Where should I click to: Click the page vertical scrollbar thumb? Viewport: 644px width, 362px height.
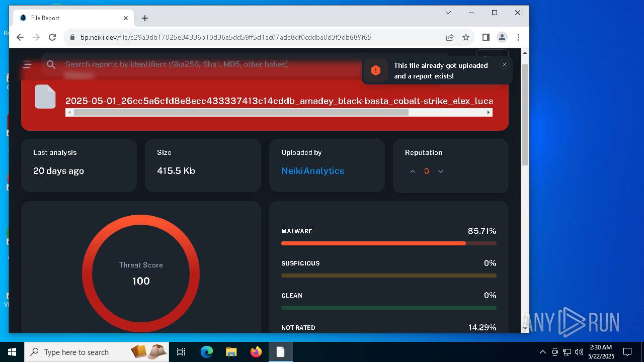[525, 115]
